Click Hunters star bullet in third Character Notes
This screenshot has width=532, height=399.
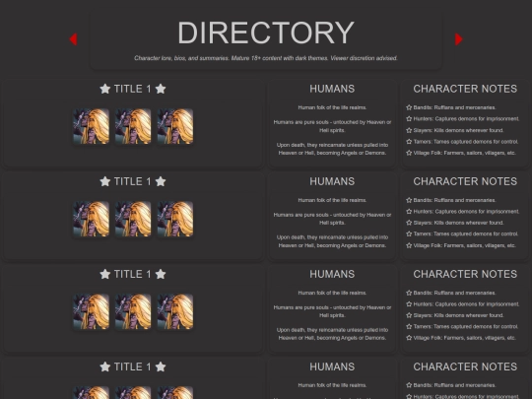[409, 304]
